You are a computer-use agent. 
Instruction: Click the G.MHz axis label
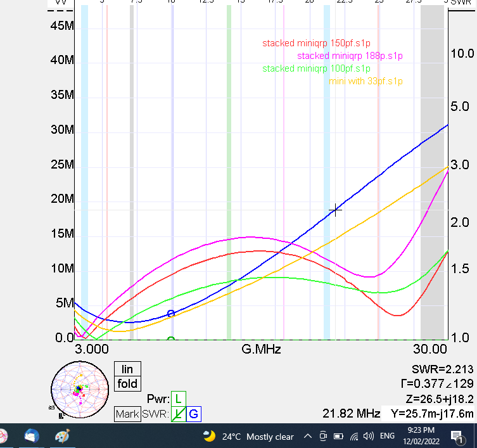[x=261, y=349]
